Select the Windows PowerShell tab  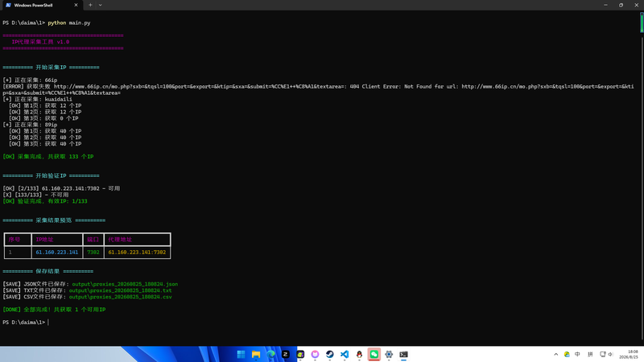pyautogui.click(x=41, y=6)
